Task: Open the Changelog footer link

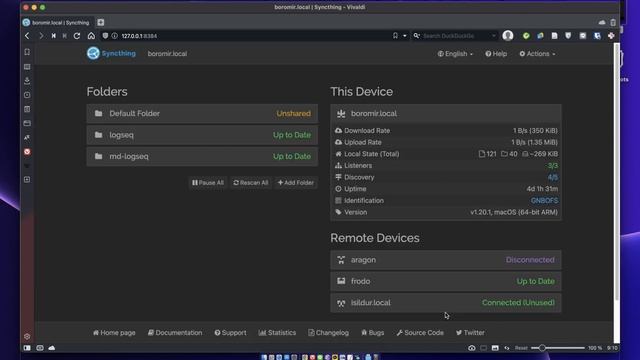Action: click(x=328, y=333)
